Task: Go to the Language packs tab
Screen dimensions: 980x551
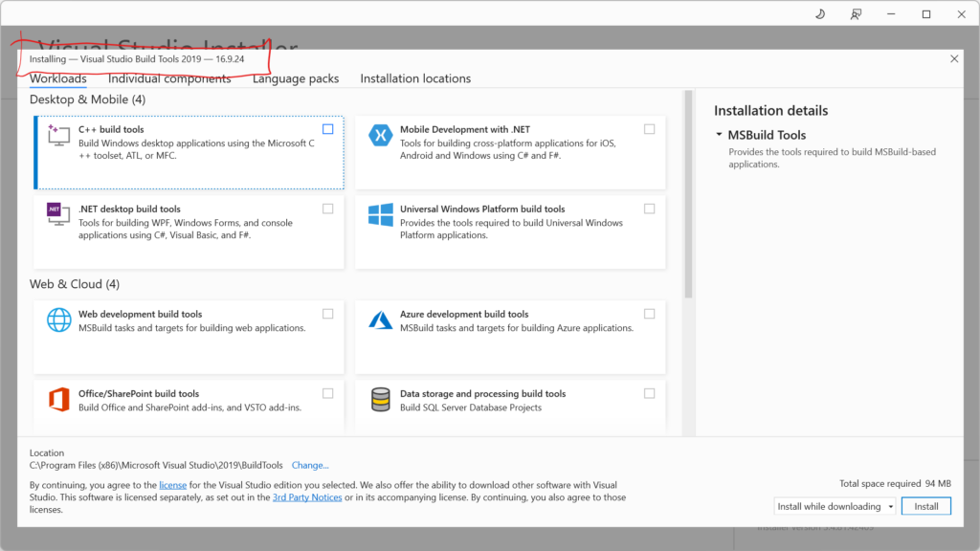Action: [x=296, y=78]
